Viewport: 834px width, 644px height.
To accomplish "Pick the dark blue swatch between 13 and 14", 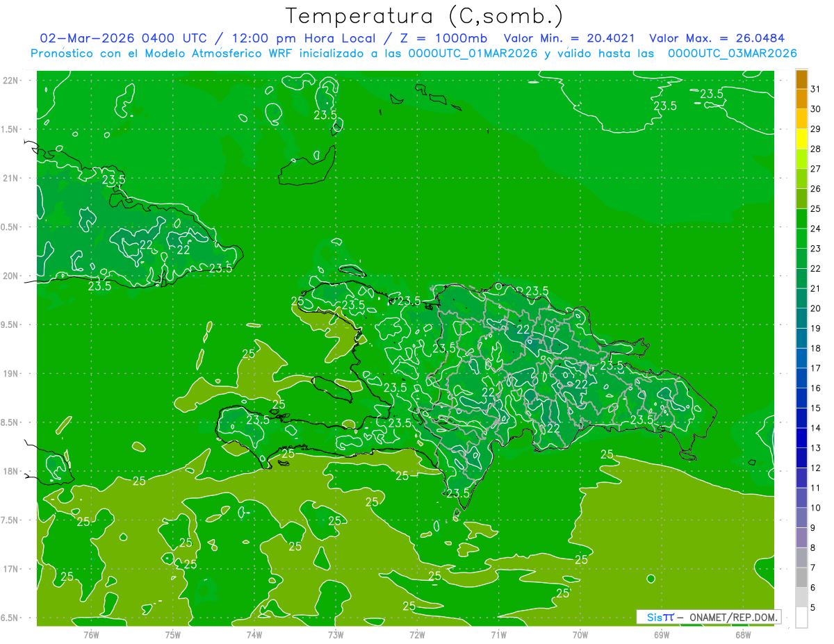I will 801,438.
